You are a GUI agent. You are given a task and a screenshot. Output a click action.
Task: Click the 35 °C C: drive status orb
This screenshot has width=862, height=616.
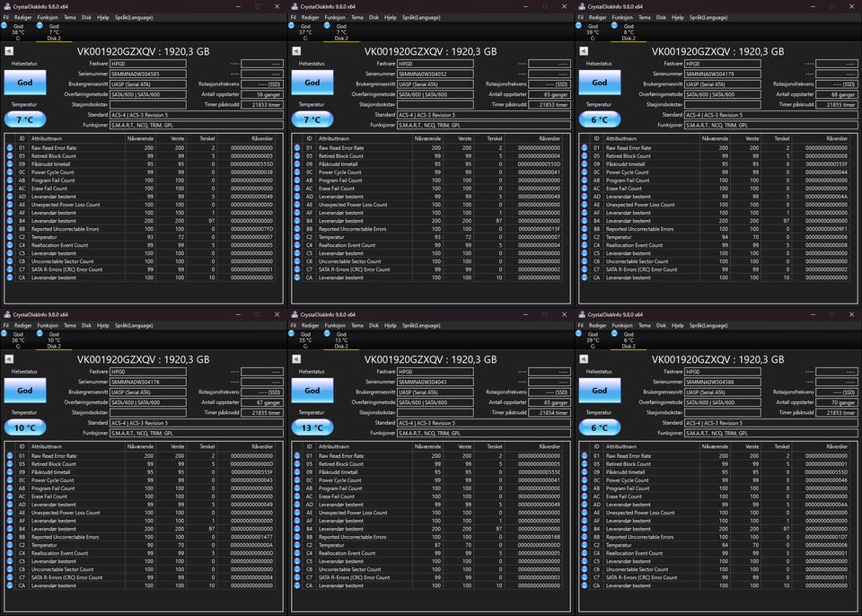click(x=292, y=333)
